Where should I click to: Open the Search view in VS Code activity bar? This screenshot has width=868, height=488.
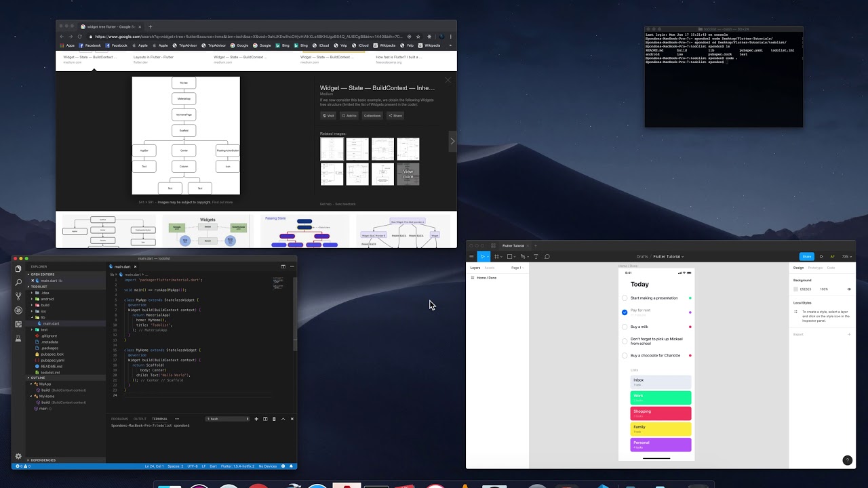click(18, 282)
